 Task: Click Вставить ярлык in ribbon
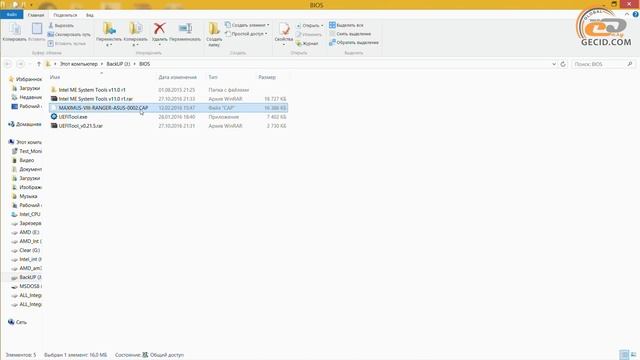(x=67, y=43)
